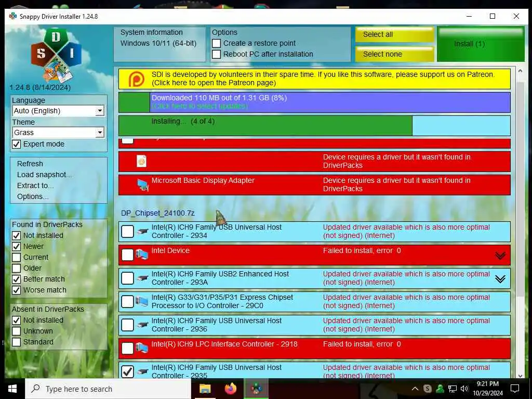Open Options in the sidebar
This screenshot has height=399, width=532.
pos(33,196)
